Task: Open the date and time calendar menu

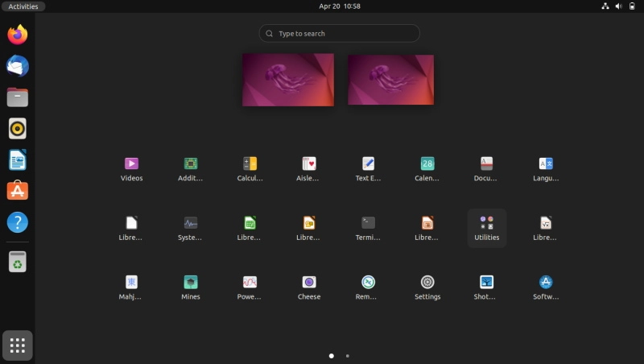Action: pos(340,6)
